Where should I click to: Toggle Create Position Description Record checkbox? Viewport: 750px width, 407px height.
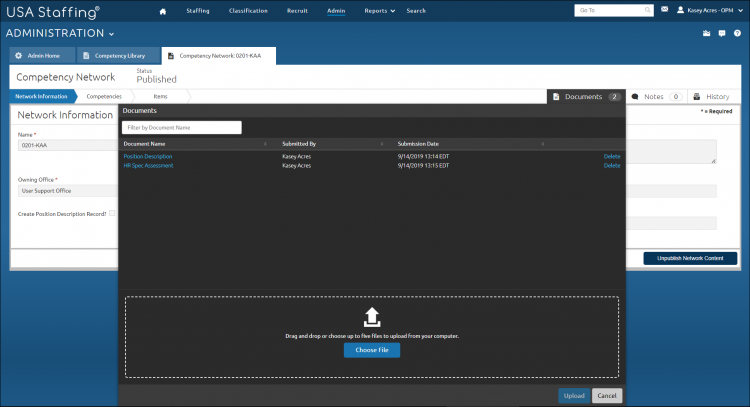112,213
